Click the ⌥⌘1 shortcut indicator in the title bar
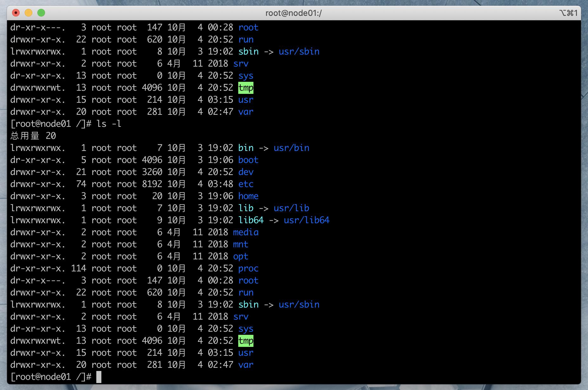This screenshot has height=390, width=588. tap(568, 13)
